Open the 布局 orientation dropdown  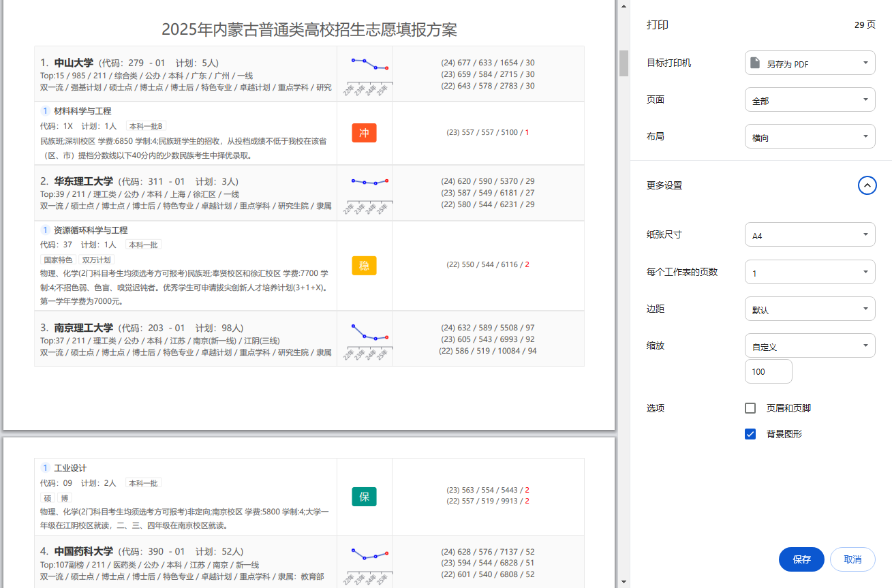click(810, 137)
